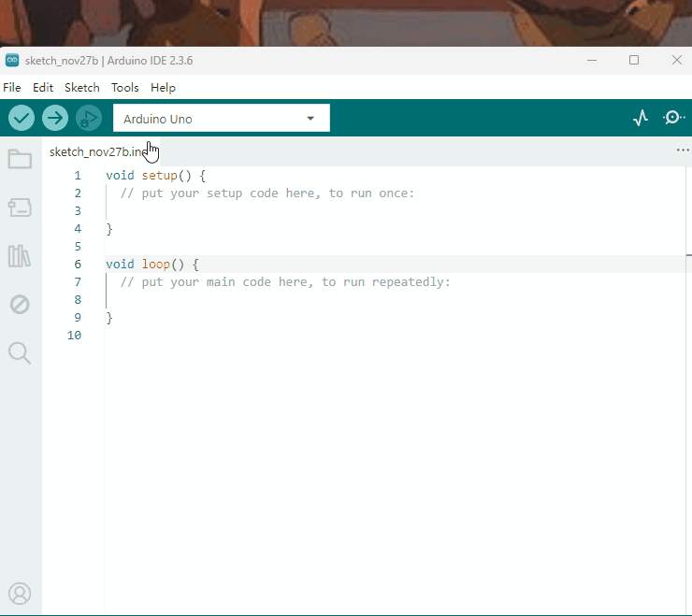Close the Arduino IDE window
The height and width of the screenshot is (616, 692).
pyautogui.click(x=676, y=60)
